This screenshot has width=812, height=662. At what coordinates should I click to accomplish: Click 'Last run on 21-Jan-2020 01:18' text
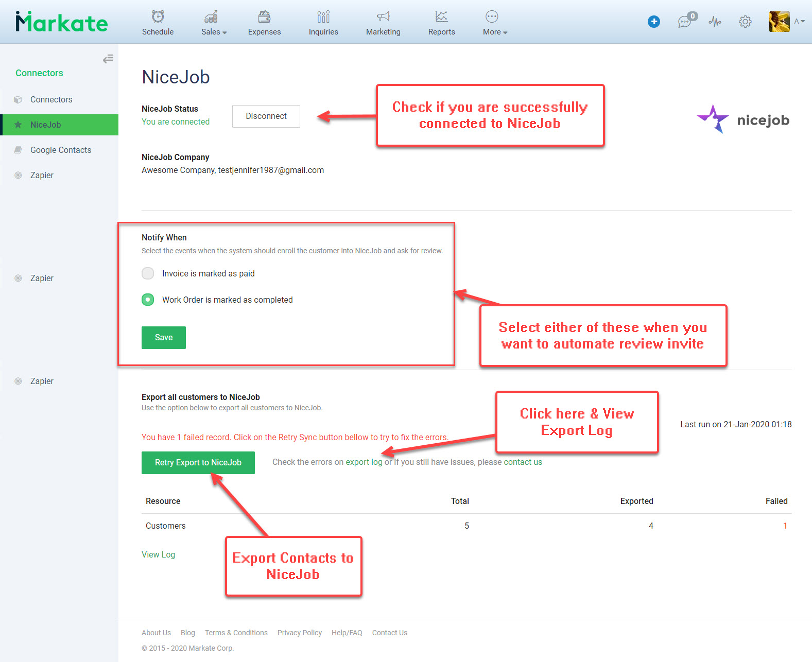(x=736, y=425)
